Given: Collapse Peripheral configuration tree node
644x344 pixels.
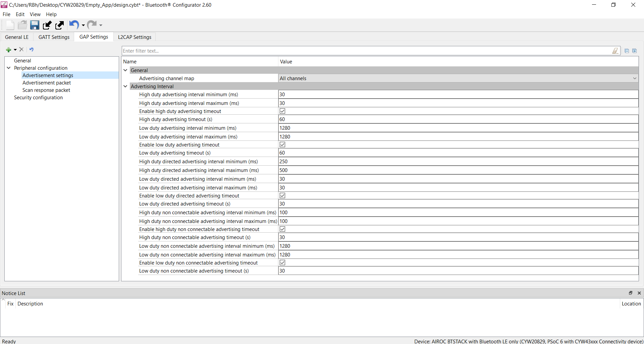Looking at the screenshot, I should point(9,68).
